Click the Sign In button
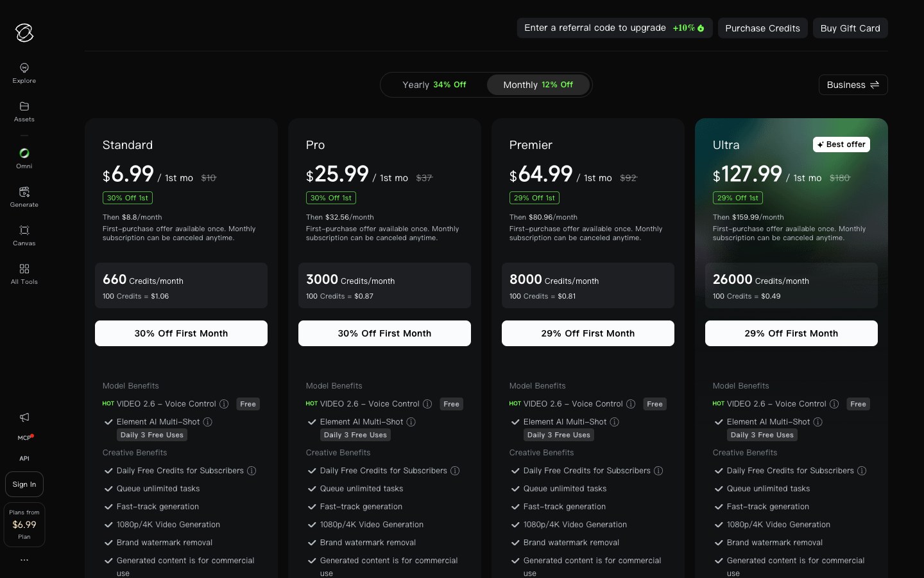Viewport: 924px width, 578px height. [24, 484]
